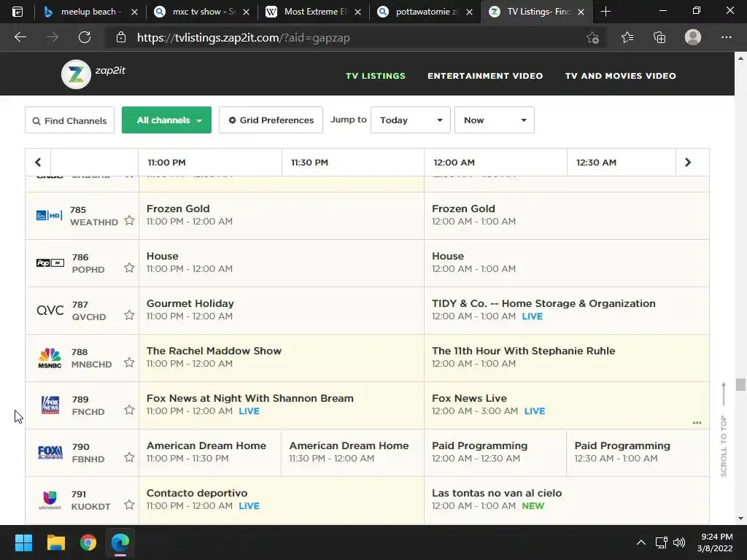Open Grid Preferences settings

coord(271,120)
